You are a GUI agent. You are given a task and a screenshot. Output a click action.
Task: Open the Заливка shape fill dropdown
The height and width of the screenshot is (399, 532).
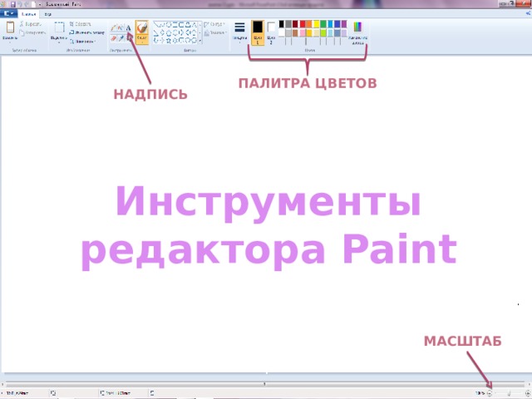pos(215,32)
